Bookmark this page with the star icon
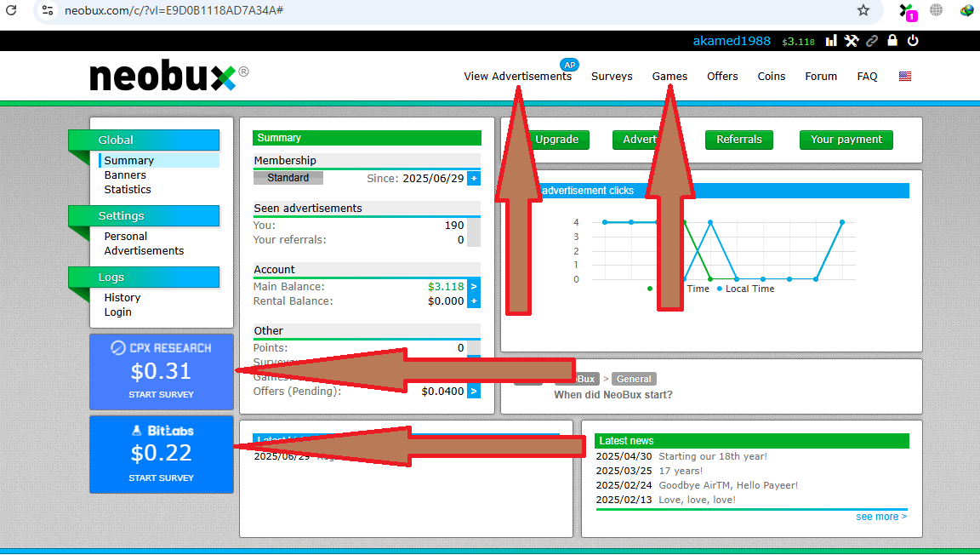Viewport: 980px width, 555px height. coord(863,10)
